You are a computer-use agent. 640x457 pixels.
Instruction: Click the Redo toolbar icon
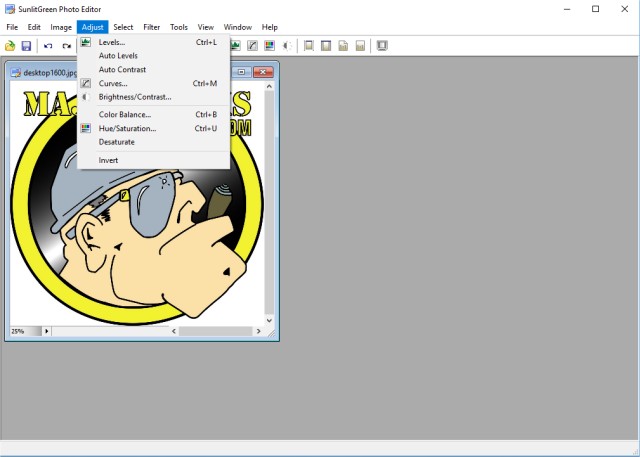66,46
